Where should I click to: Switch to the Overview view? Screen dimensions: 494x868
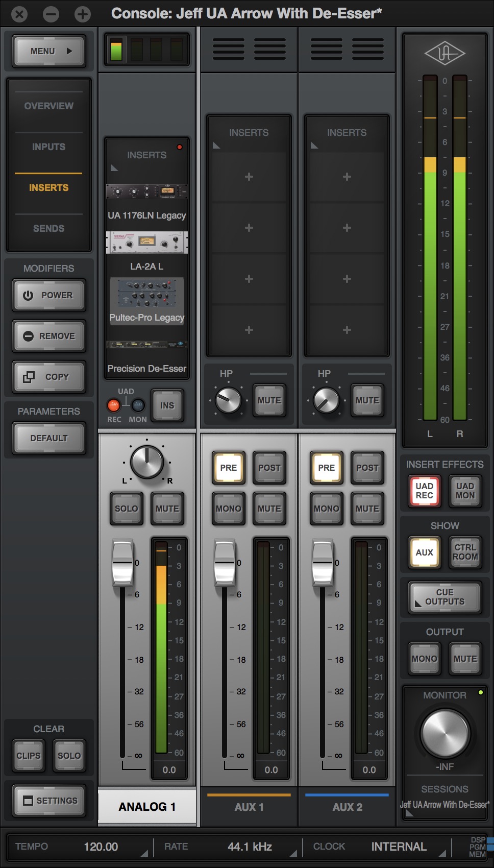(49, 106)
